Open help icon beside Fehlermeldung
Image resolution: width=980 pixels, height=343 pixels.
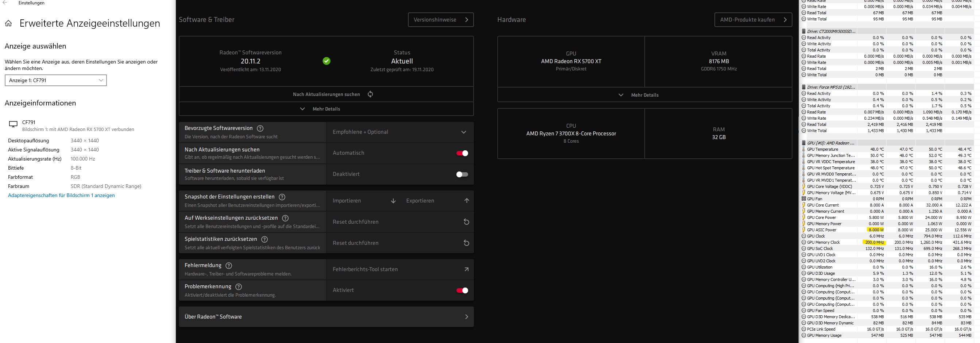point(229,266)
